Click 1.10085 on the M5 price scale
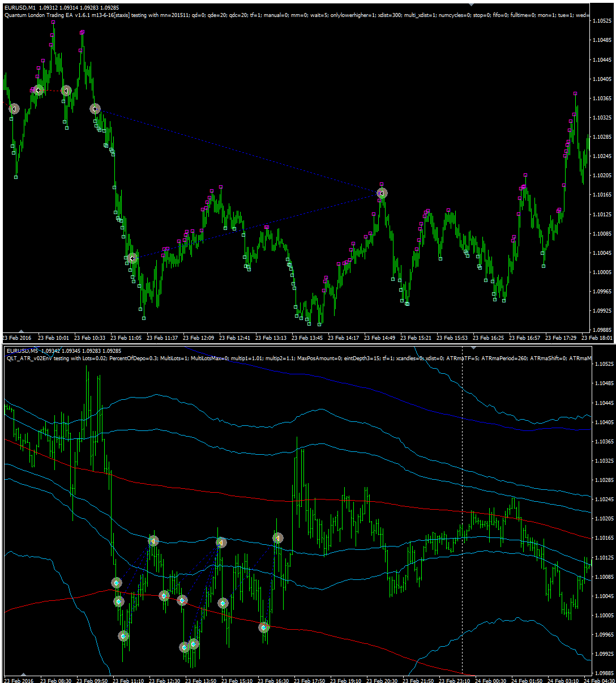 (x=604, y=577)
